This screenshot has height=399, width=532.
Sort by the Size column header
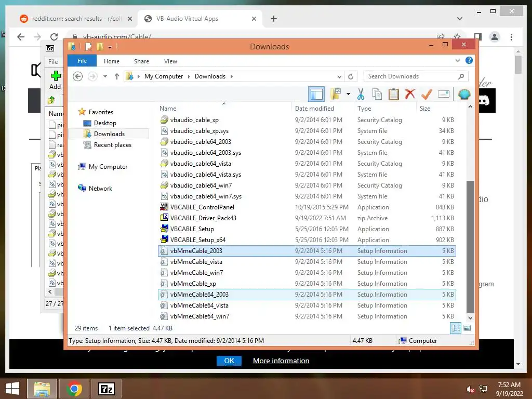tap(425, 108)
